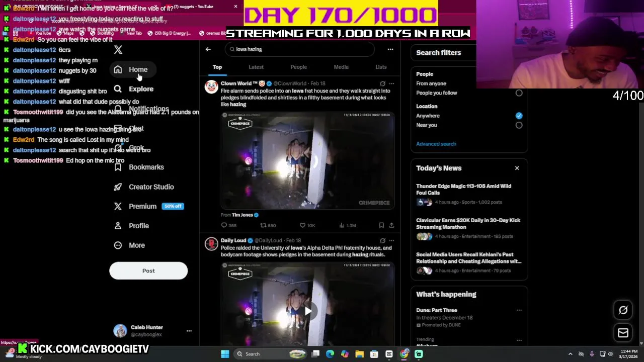Select Location 'Anywhere' radio button
Viewport: 644px width, 362px height.
point(519,116)
